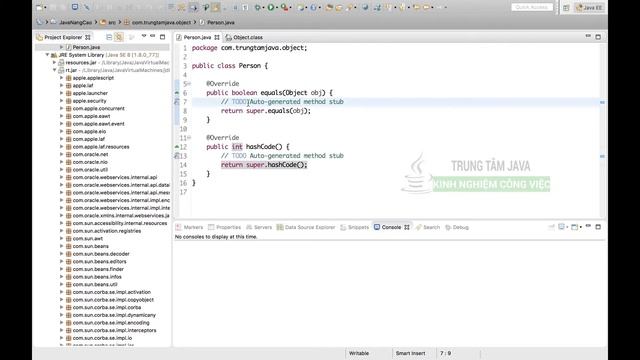Screen dimensions: 640x360
Task: Click Pin Console icon
Action: [x=551, y=227]
